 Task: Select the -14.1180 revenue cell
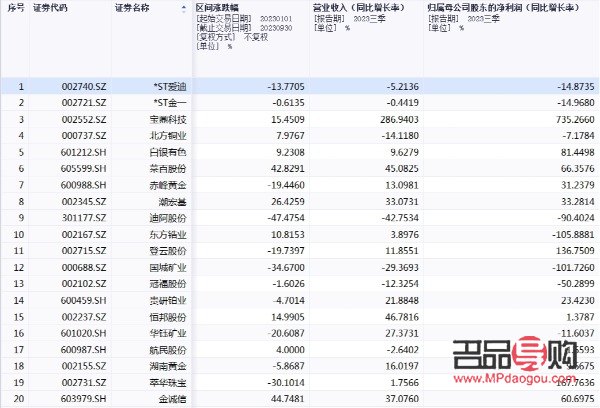(x=400, y=136)
